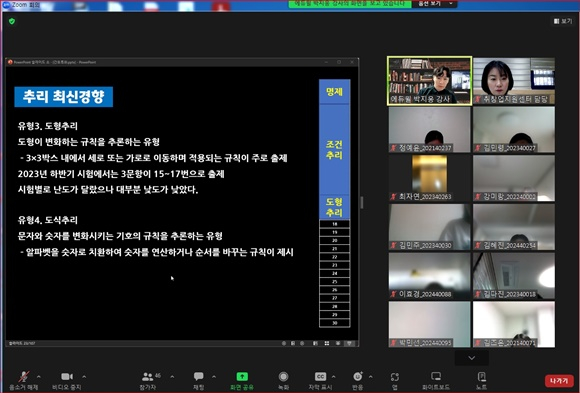
Task: Select 에듀윌 박지용 강사 video thumbnail
Action: pos(429,81)
